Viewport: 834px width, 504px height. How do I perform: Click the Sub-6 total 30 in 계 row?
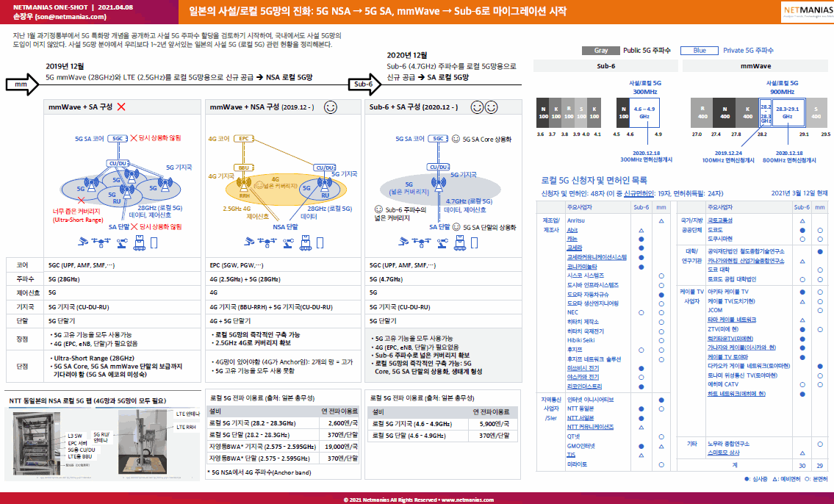[802, 466]
